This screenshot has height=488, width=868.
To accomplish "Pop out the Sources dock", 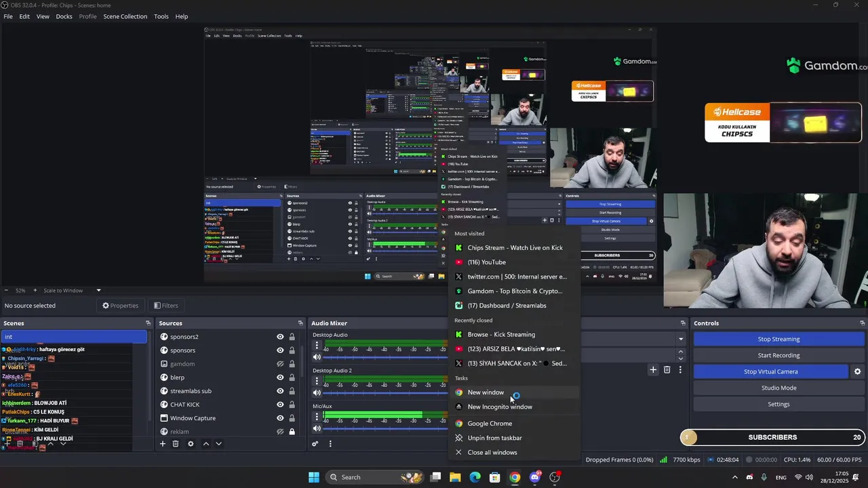I will [x=300, y=323].
